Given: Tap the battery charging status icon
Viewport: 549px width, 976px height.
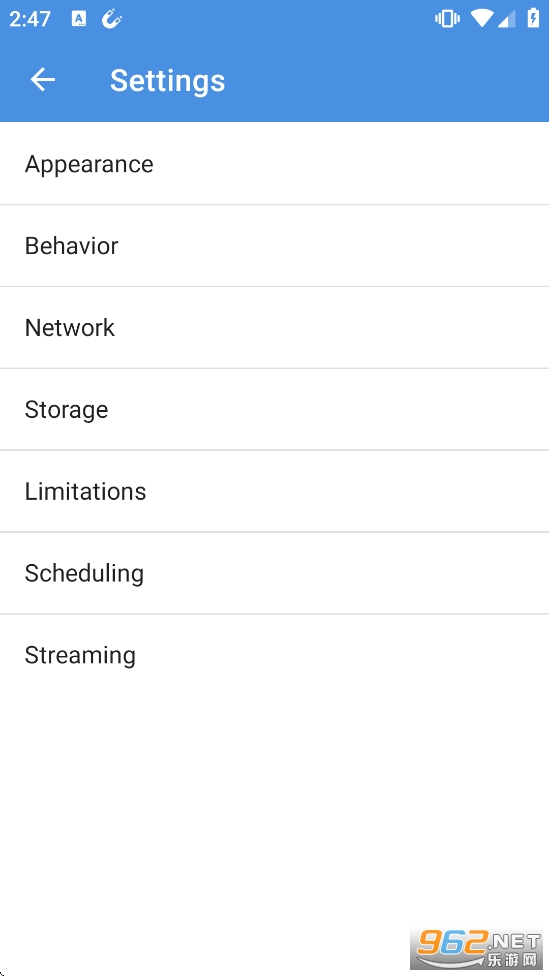Looking at the screenshot, I should coord(533,19).
